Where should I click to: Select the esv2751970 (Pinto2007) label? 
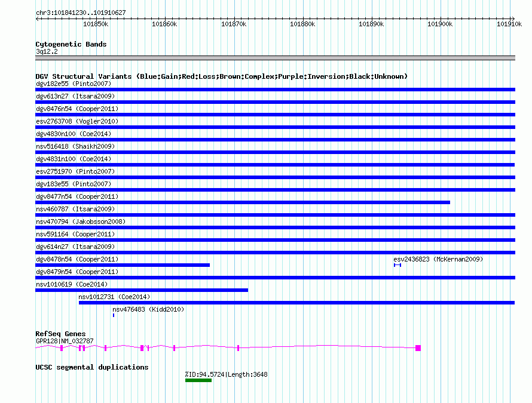(75, 171)
